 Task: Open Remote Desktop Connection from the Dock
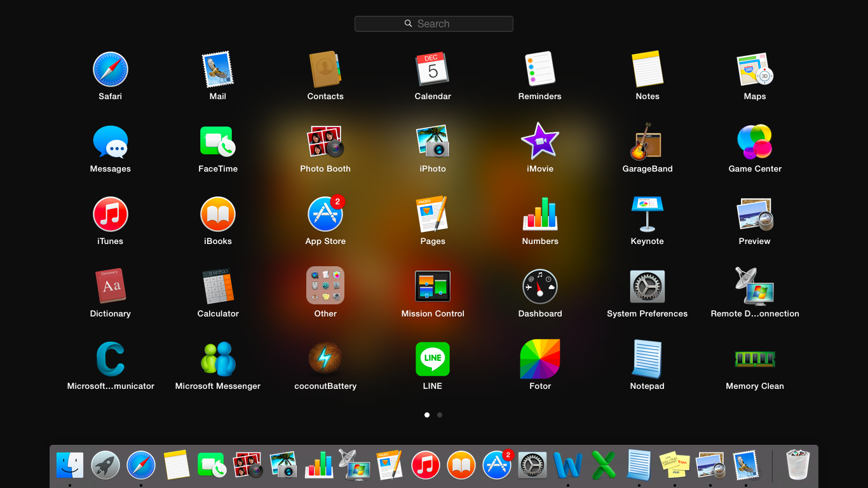pyautogui.click(x=355, y=465)
